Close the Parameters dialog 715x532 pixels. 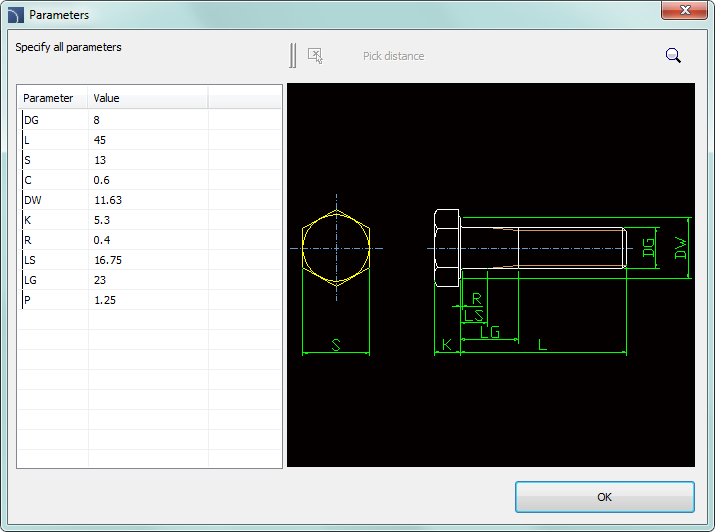click(x=684, y=10)
